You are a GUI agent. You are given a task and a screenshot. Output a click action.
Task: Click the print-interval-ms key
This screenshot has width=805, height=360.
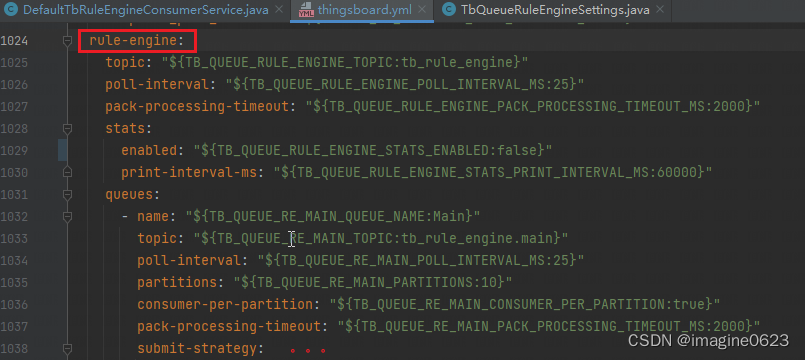coord(189,172)
